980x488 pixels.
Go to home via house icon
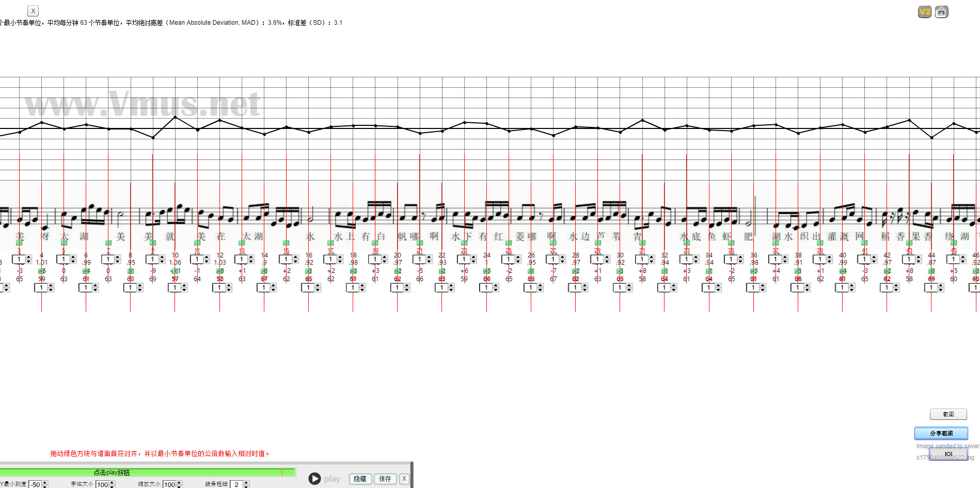941,12
